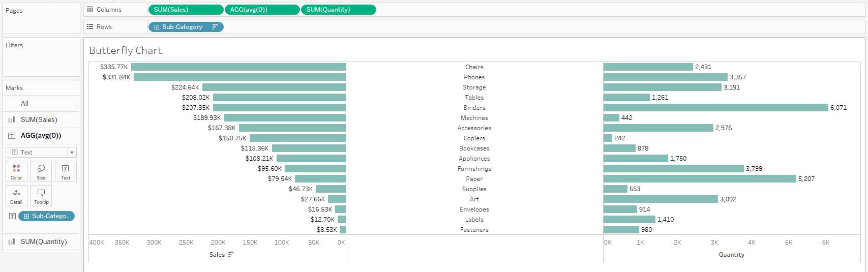Select the All marks tab
This screenshot has height=272, width=868.
pos(24,103)
